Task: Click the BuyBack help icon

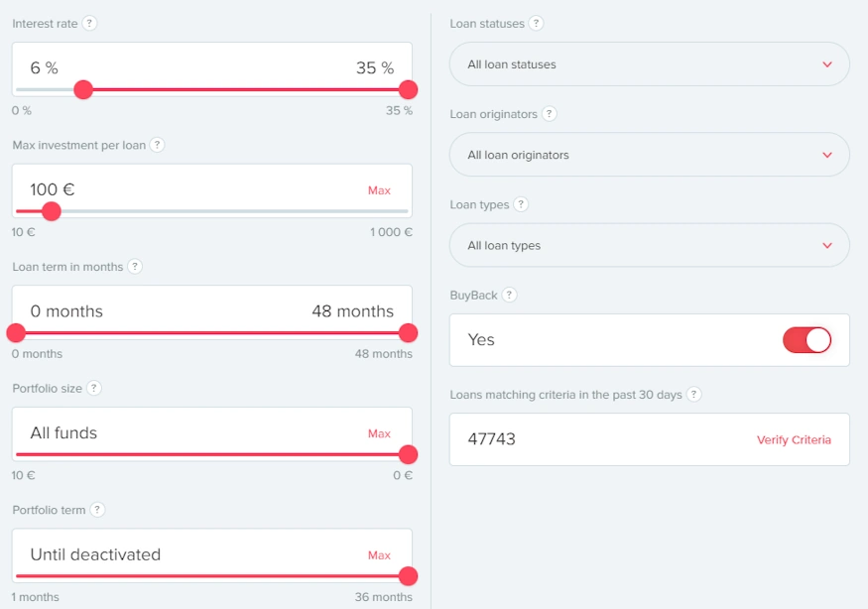Action: tap(509, 295)
